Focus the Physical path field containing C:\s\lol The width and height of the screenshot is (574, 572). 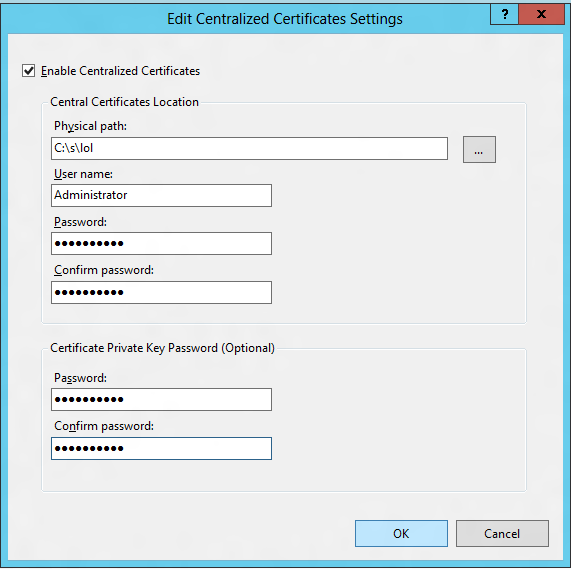[x=249, y=149]
